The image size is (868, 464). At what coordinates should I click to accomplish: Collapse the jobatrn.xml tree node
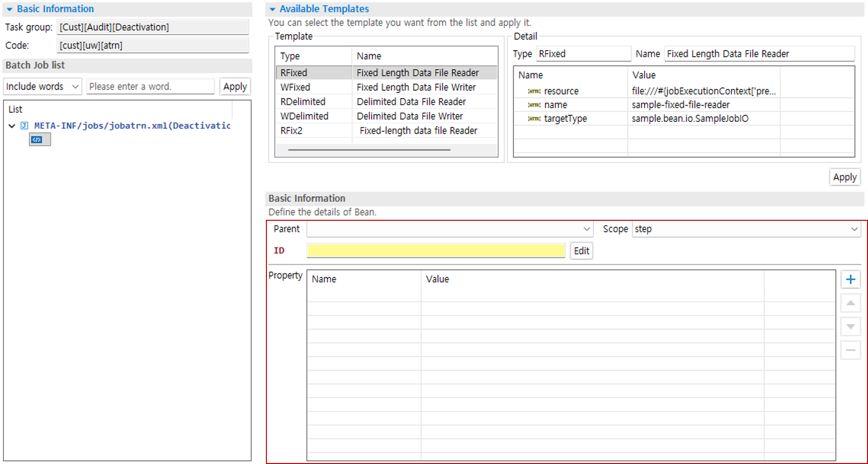[x=12, y=126]
